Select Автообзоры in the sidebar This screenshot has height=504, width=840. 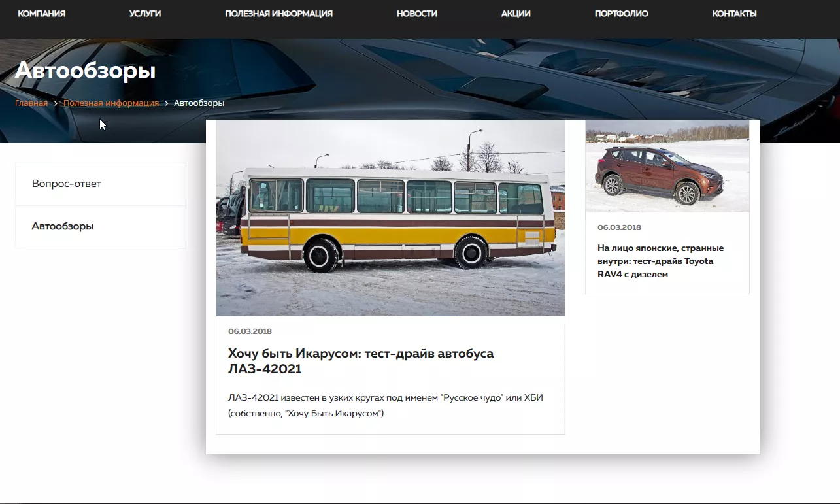pyautogui.click(x=101, y=227)
